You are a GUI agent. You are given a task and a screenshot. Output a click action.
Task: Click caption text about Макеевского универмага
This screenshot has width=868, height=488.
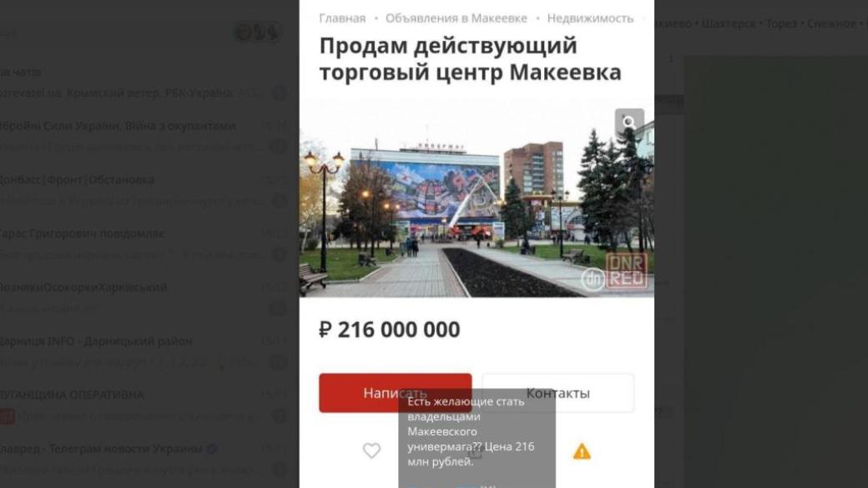(471, 431)
